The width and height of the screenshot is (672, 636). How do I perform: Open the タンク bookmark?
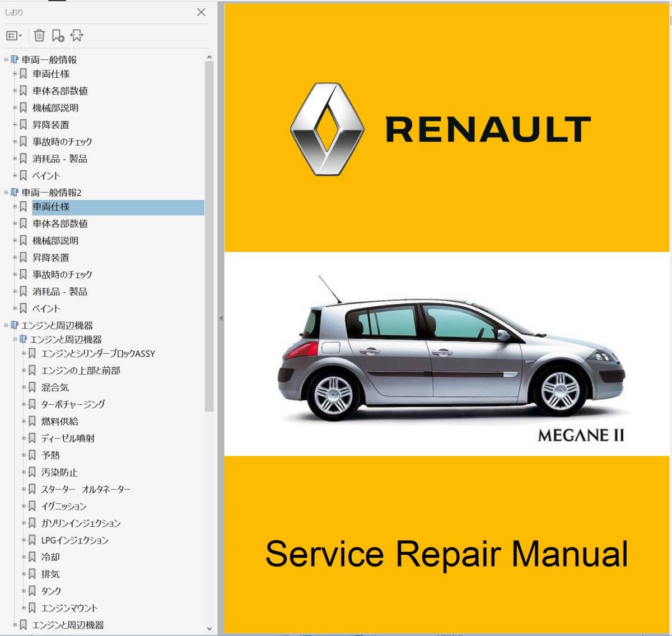click(51, 591)
